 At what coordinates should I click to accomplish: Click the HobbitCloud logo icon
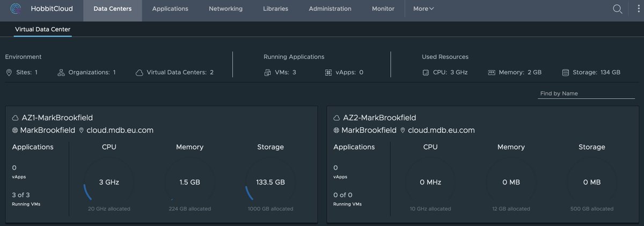point(17,9)
